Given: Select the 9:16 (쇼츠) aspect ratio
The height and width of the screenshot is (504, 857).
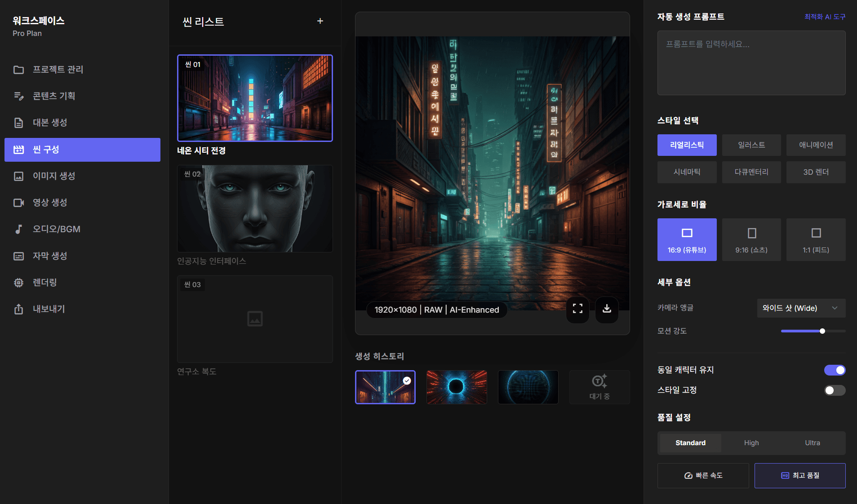Looking at the screenshot, I should tap(751, 239).
